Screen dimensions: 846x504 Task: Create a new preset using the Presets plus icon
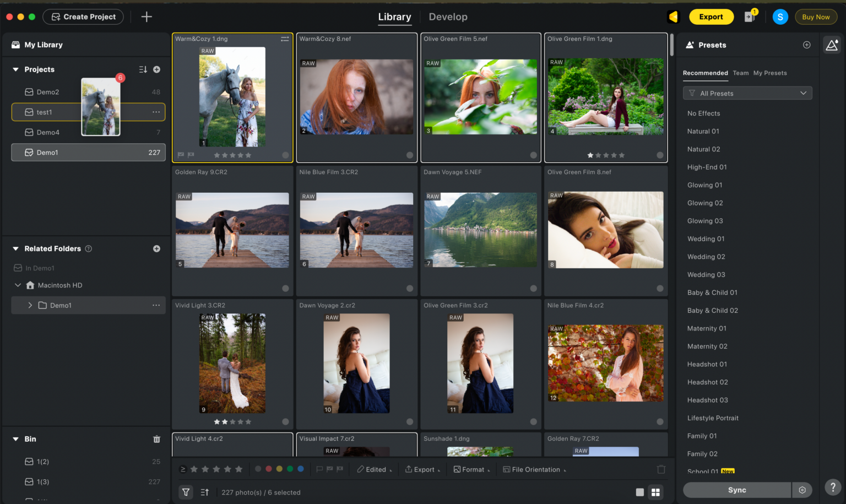tap(806, 45)
